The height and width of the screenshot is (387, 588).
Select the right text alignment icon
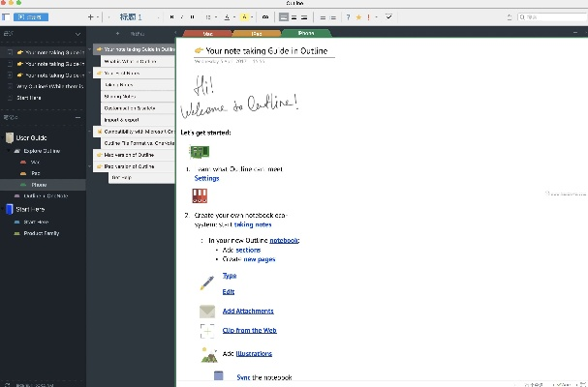point(304,17)
